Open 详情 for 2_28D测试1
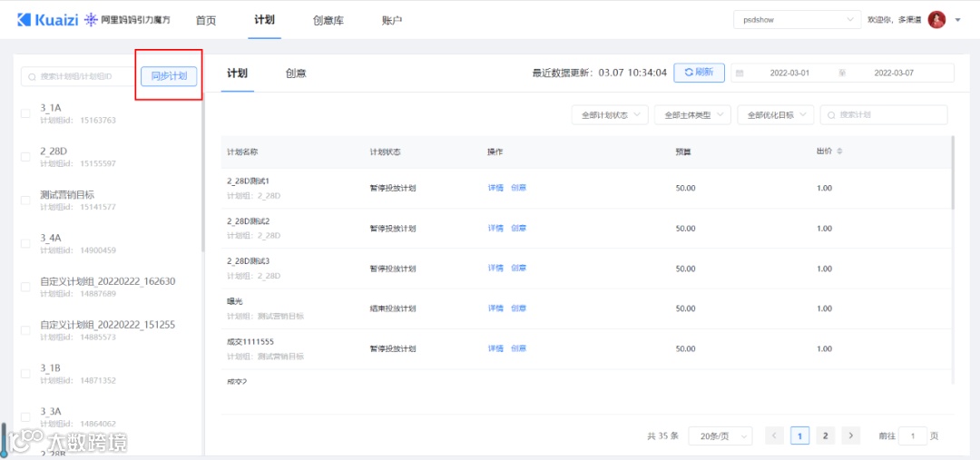Image resolution: width=980 pixels, height=460 pixels. pyautogui.click(x=495, y=188)
